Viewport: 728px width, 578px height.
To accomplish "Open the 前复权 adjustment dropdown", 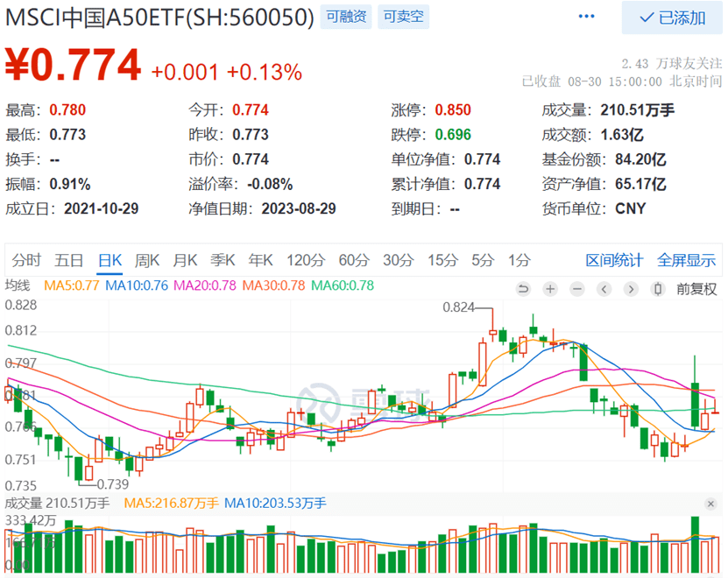I will pyautogui.click(x=696, y=288).
